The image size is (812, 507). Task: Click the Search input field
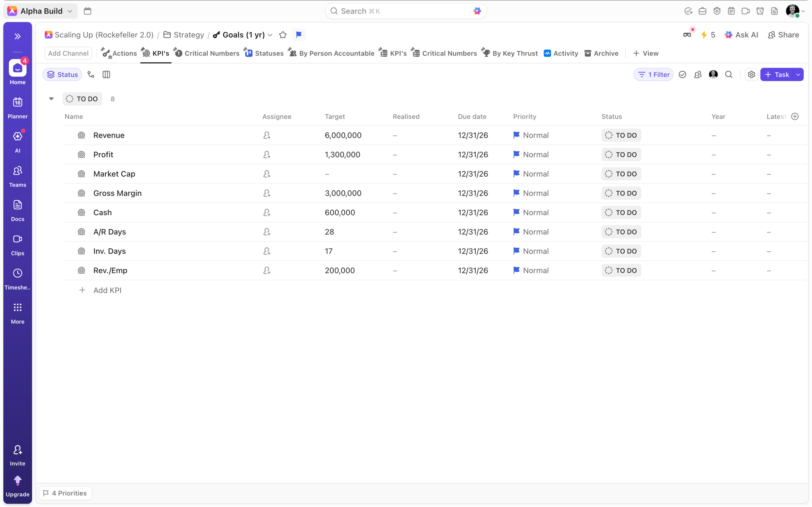coord(403,11)
